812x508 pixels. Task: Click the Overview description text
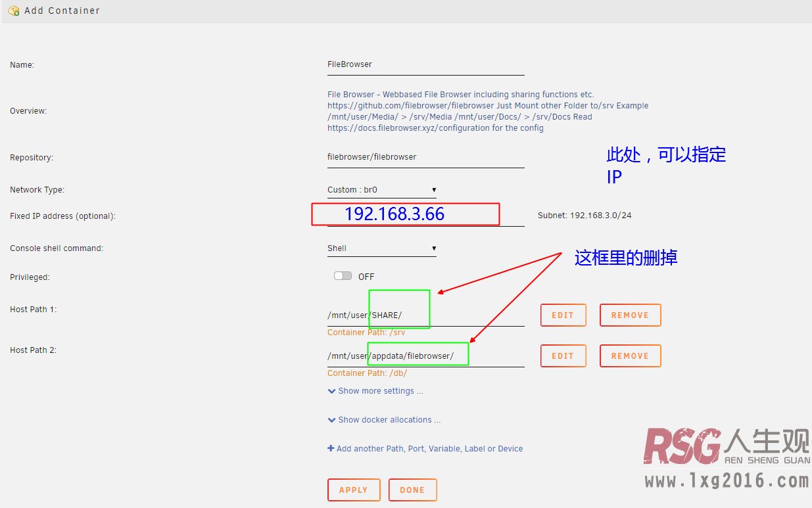coord(488,112)
